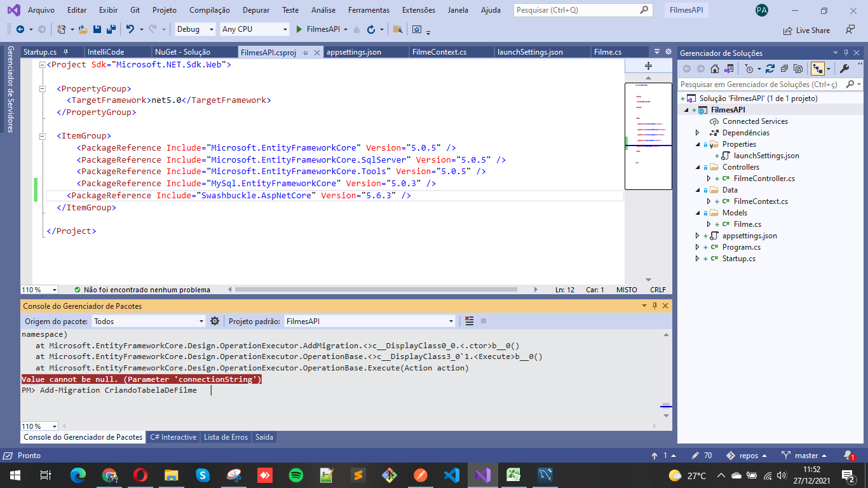Click the Home icon in Solution Explorer

coord(715,69)
